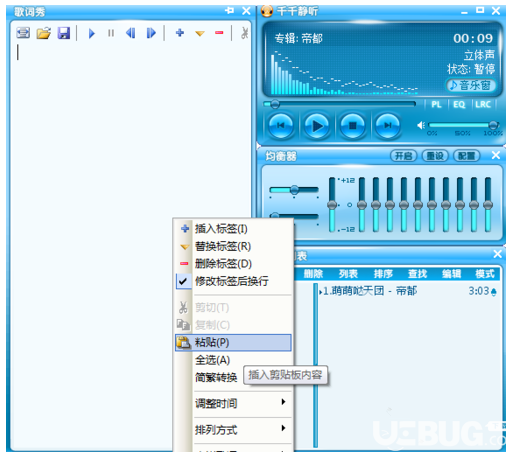522x455 pixels.
Task: Click the TTPlayer logo icon in title bar
Action: [267, 11]
